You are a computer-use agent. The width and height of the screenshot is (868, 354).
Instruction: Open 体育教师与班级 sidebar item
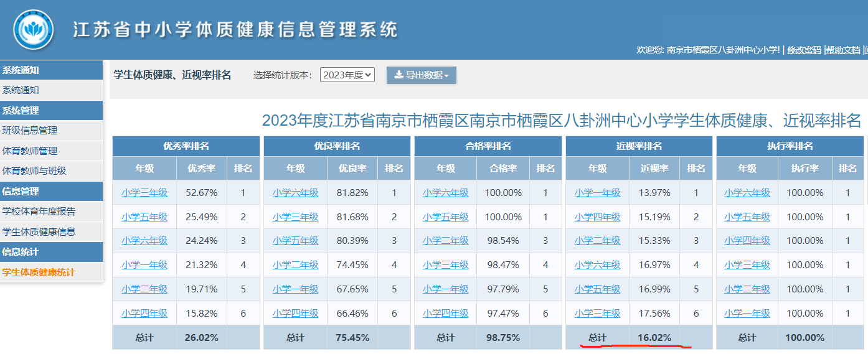tap(34, 170)
